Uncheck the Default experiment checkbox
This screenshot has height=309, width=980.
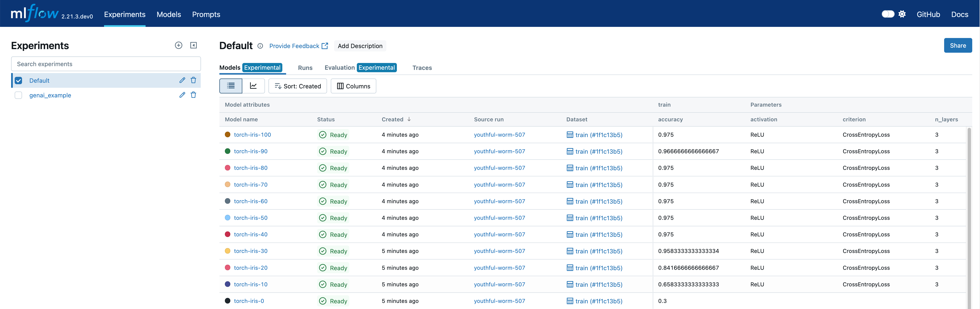(x=18, y=80)
